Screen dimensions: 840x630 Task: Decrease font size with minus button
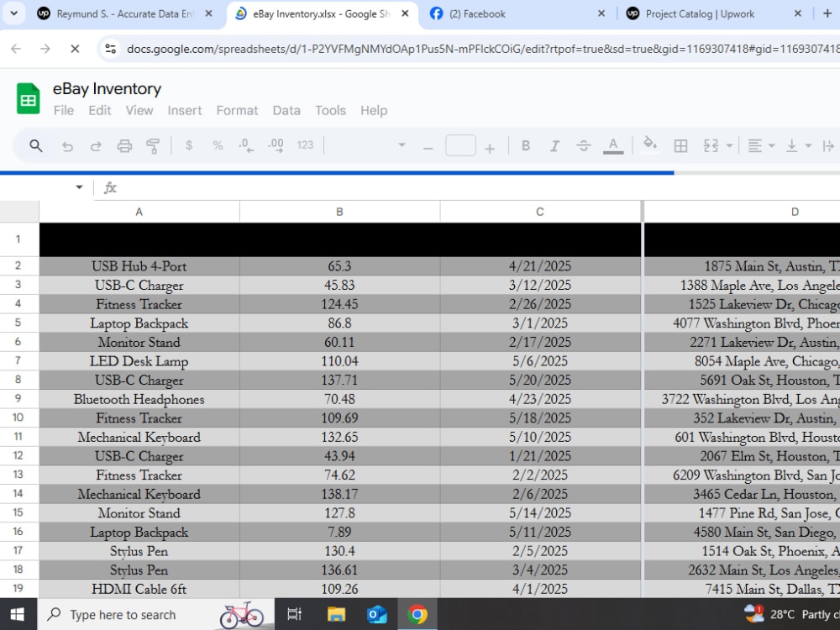click(x=428, y=147)
